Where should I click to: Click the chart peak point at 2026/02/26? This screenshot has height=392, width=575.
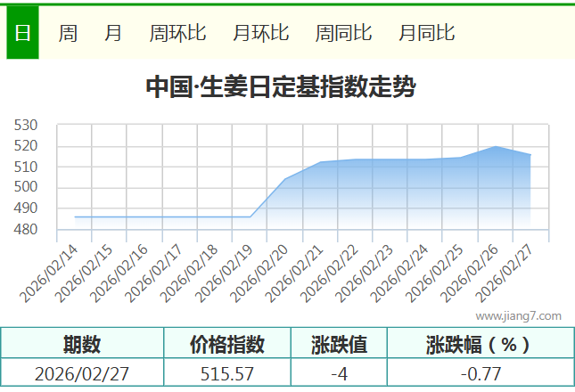(x=496, y=146)
